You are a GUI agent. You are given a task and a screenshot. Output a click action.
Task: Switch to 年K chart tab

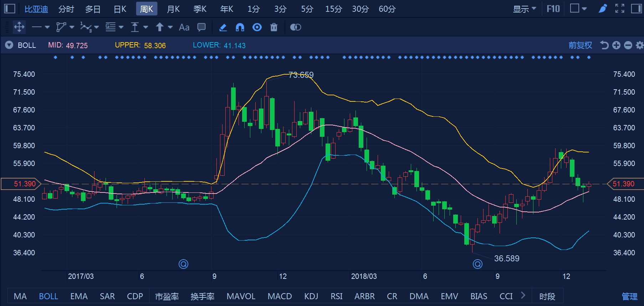point(227,9)
